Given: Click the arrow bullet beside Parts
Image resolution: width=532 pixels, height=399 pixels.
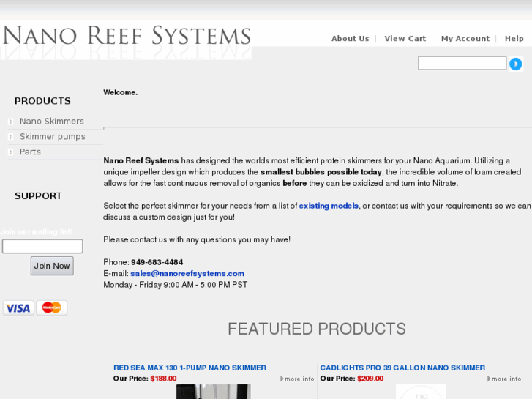Looking at the screenshot, I should coord(11,152).
